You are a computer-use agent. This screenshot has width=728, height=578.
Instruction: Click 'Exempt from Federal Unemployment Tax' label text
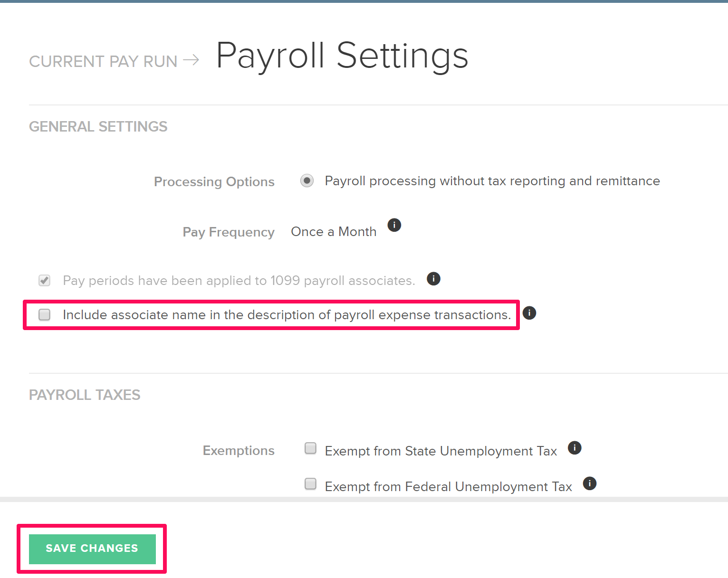[x=449, y=487]
